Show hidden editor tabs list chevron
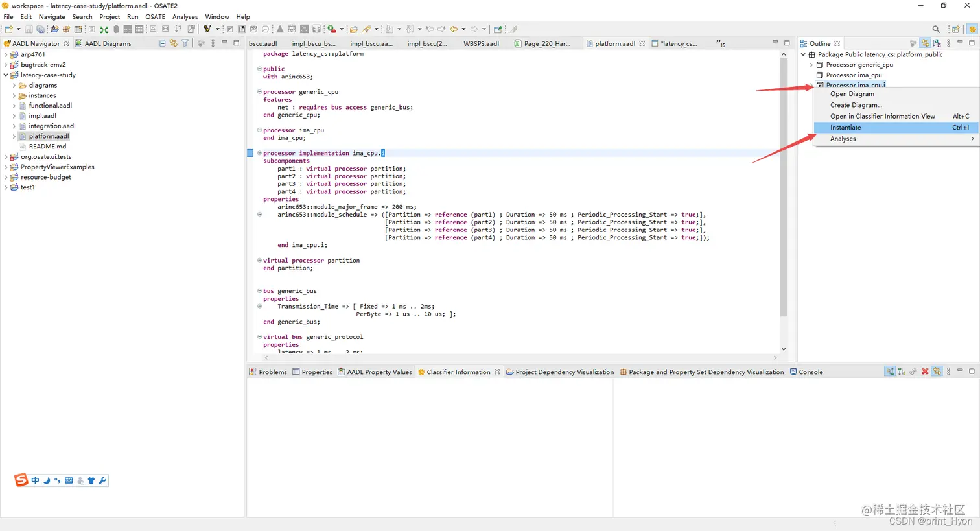Screen dimensions: 980x531 [x=721, y=43]
